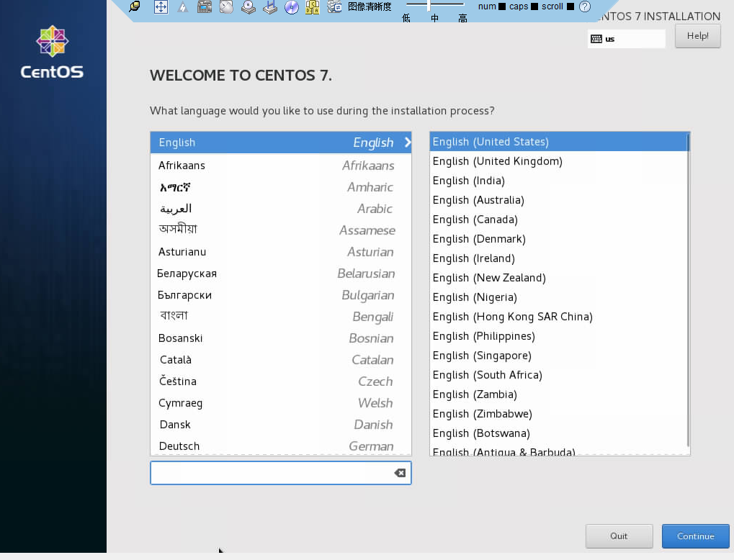The image size is (734, 560).
Task: Click the us keyboard layout indicator
Action: pos(627,39)
